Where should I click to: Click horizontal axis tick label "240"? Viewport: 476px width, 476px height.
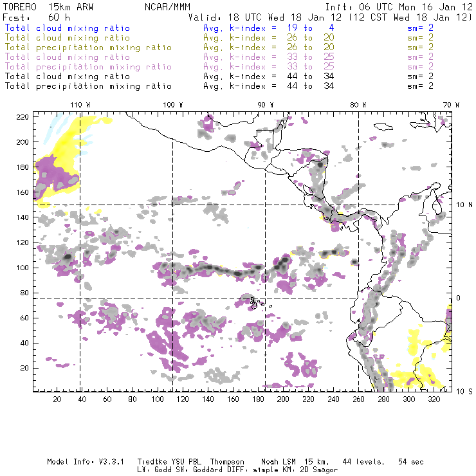[x=333, y=399]
